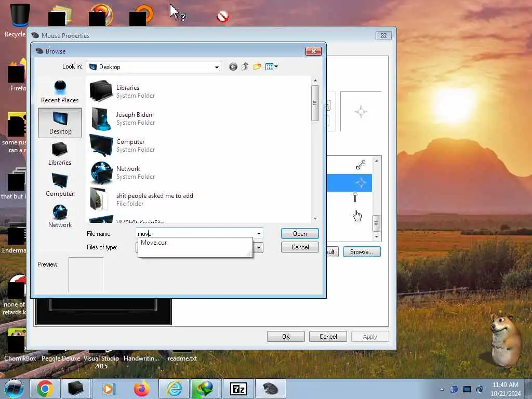Viewport: 532px width, 399px height.
Task: Open 7-Zip from the taskbar
Action: coord(238,389)
